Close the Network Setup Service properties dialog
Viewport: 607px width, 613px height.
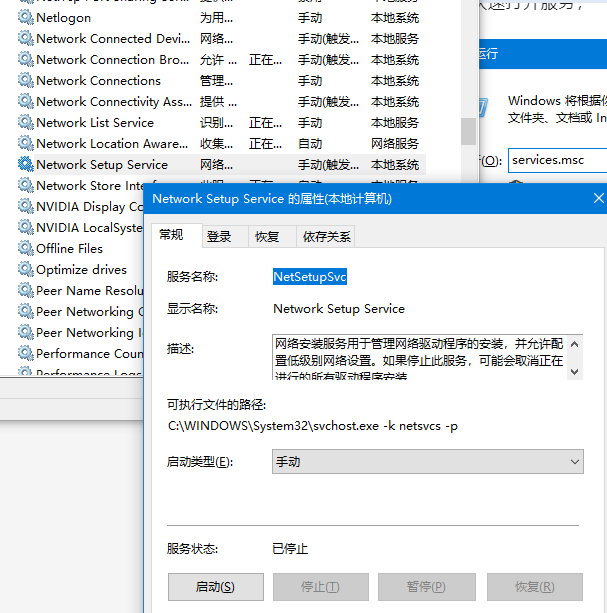click(x=598, y=198)
